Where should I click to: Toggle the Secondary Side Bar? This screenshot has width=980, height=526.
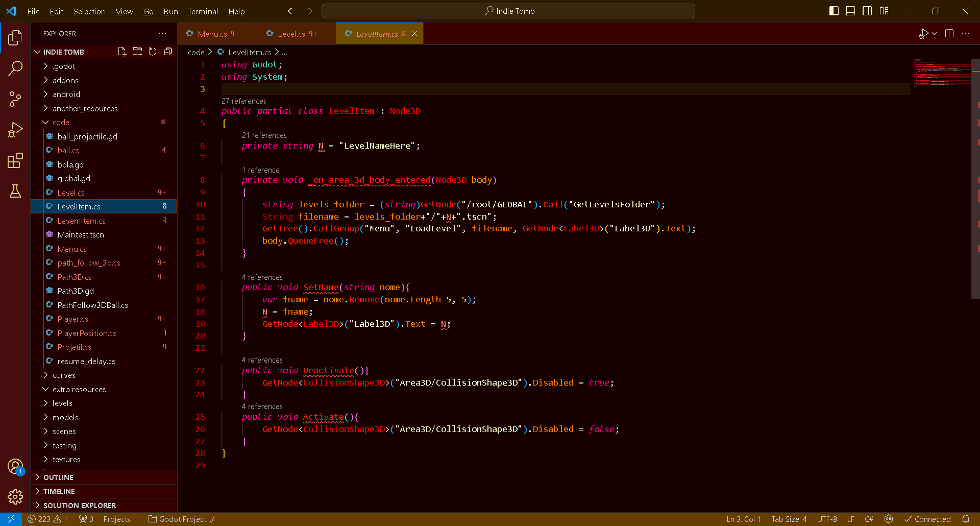click(867, 10)
